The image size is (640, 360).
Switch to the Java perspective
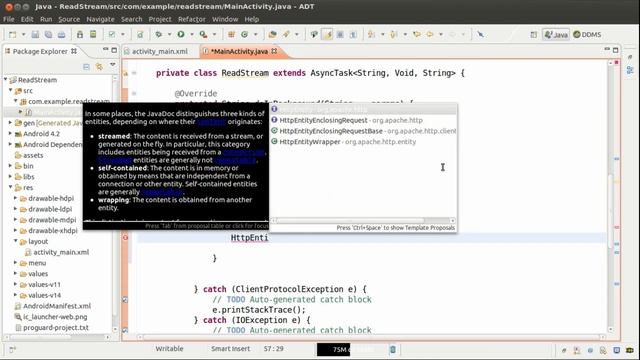(x=556, y=35)
